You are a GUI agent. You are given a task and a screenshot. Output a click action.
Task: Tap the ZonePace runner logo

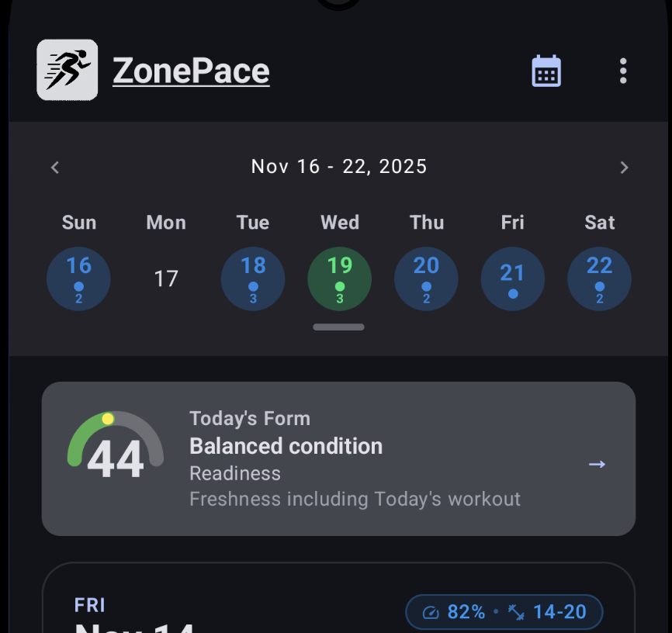pyautogui.click(x=68, y=70)
